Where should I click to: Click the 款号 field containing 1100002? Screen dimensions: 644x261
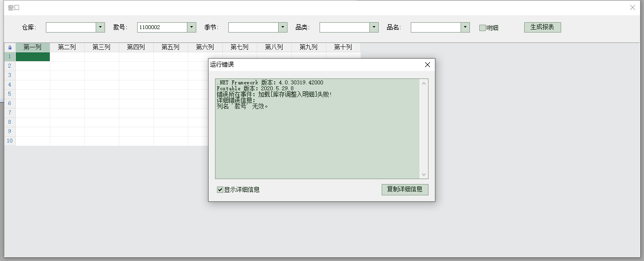click(162, 27)
